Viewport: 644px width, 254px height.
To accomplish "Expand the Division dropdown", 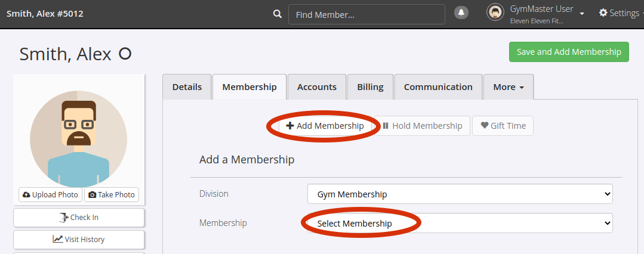I will click(x=460, y=194).
